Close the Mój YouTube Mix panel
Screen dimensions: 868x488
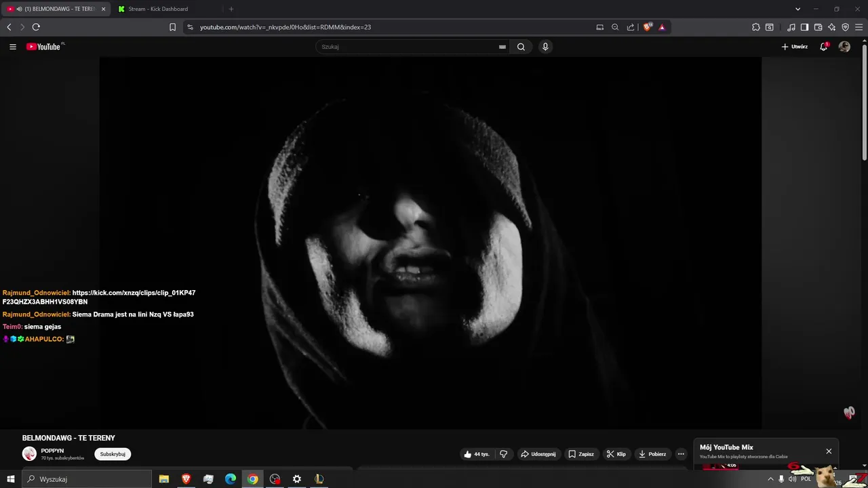point(829,451)
